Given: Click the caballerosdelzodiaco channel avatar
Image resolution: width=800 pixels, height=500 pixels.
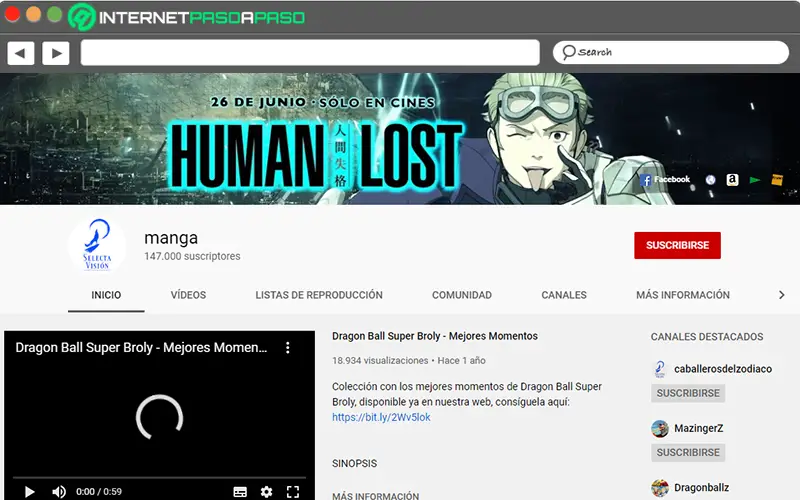Looking at the screenshot, I should click(x=660, y=369).
